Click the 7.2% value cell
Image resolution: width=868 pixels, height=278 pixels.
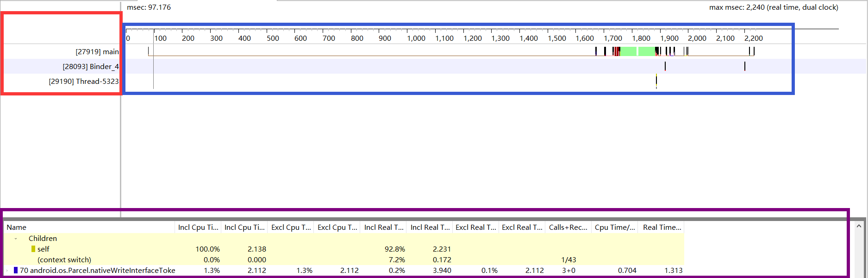pyautogui.click(x=397, y=260)
